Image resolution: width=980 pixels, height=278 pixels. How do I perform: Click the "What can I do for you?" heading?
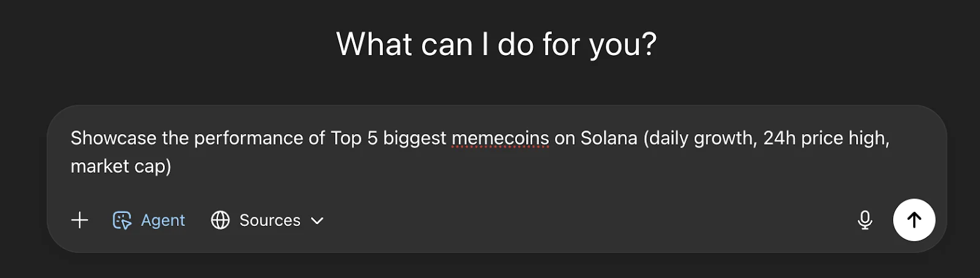click(x=496, y=45)
